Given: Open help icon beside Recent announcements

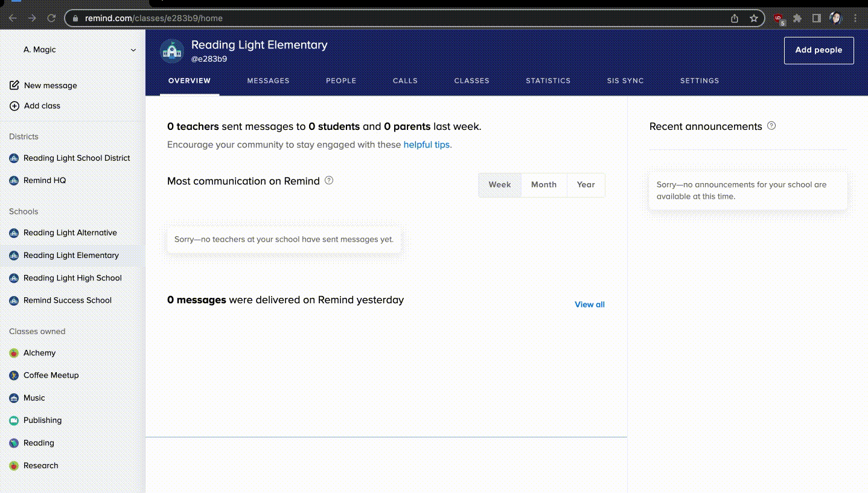Looking at the screenshot, I should (x=771, y=126).
